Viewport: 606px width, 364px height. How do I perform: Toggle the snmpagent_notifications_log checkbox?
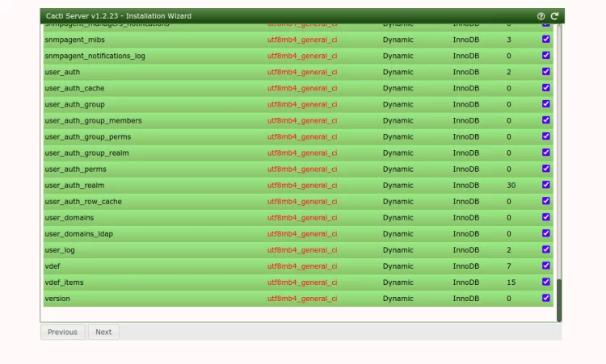pos(546,56)
